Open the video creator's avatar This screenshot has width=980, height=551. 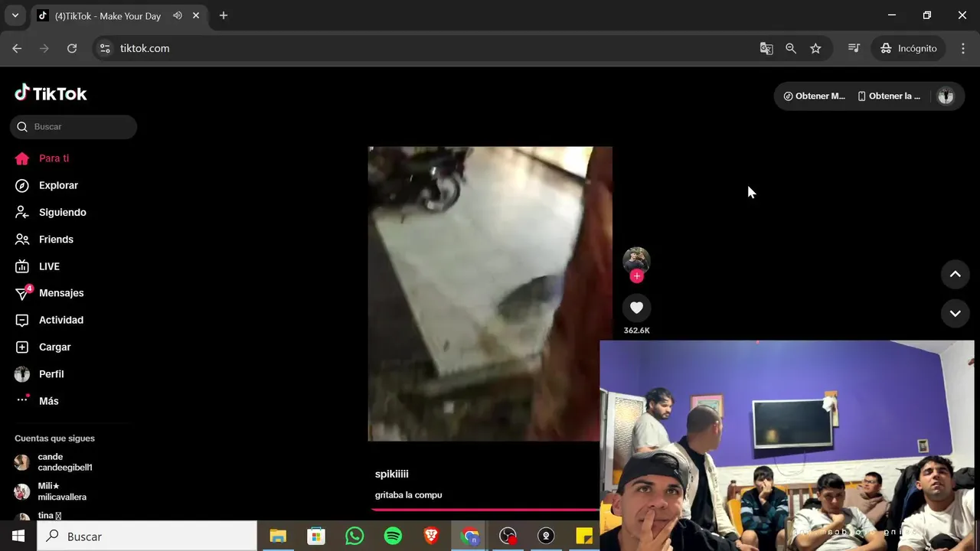point(636,260)
